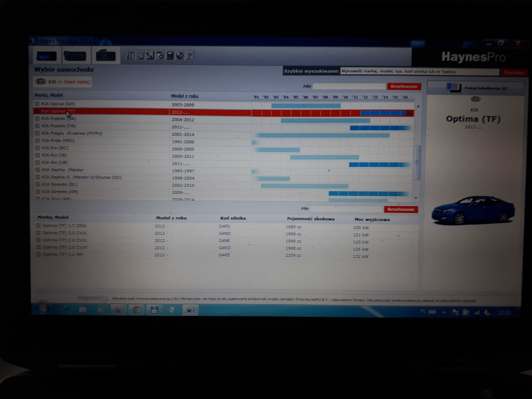Sort by Pojemność skokowa column header
532x399 pixels.
(310, 219)
